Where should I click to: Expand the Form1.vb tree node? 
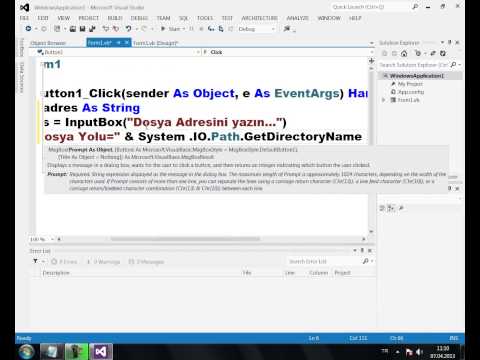click(x=383, y=100)
